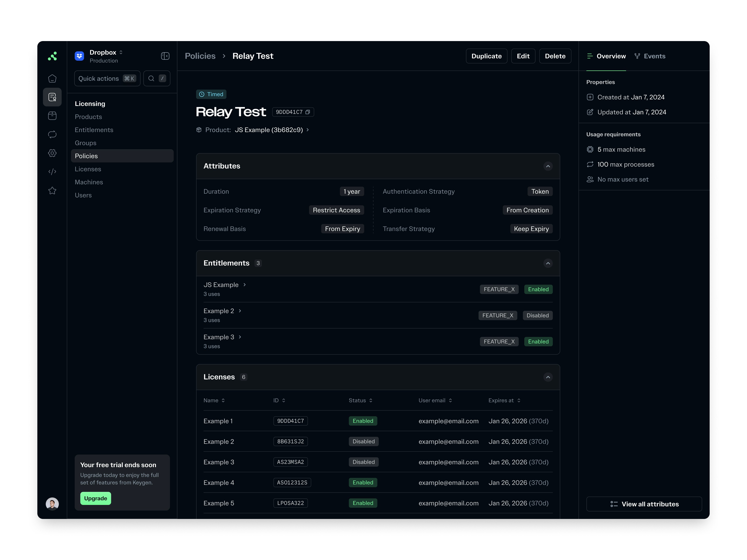Sort licenses by Status column

(361, 400)
